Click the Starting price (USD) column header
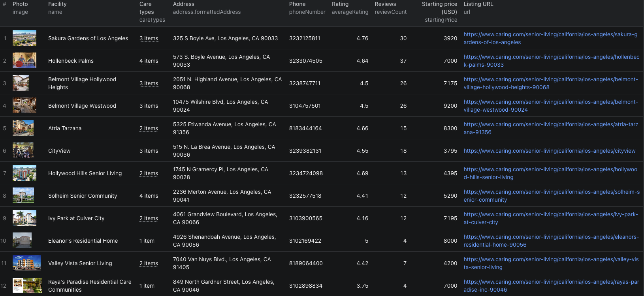 439,12
